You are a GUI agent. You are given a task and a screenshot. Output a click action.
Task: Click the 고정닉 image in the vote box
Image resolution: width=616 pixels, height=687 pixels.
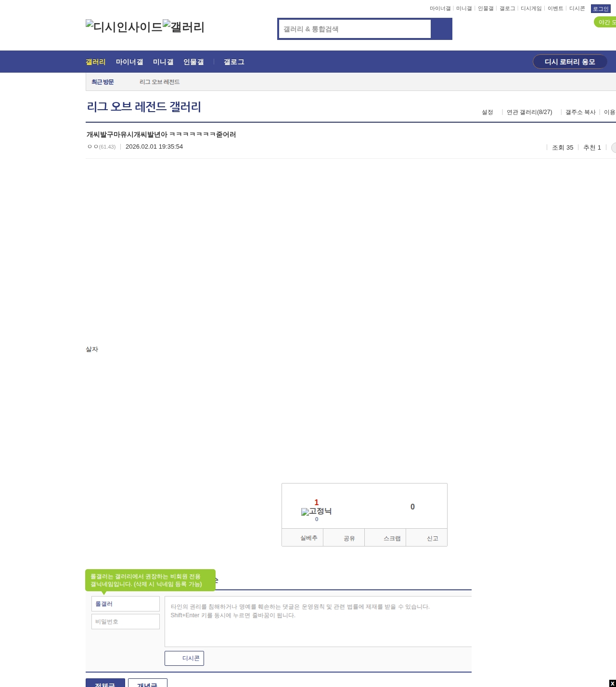click(x=316, y=511)
